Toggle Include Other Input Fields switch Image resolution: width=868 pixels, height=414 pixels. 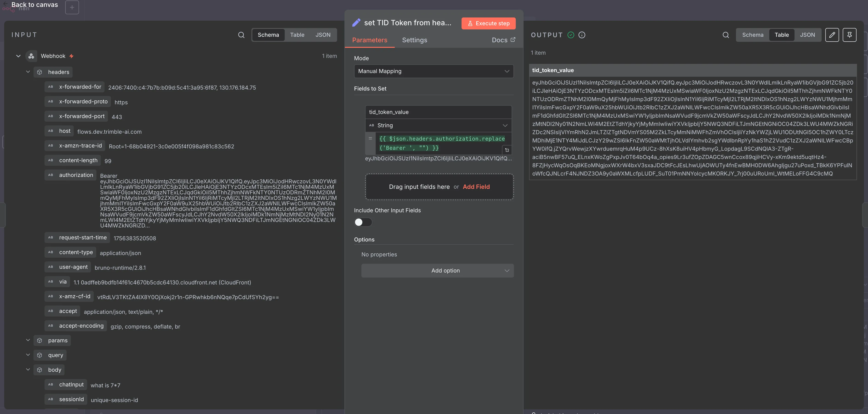363,222
